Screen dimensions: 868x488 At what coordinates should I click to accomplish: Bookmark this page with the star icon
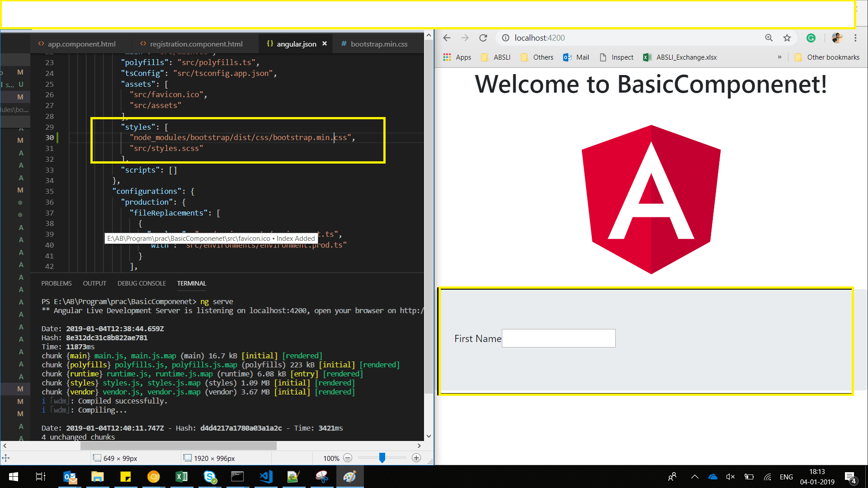click(x=787, y=38)
